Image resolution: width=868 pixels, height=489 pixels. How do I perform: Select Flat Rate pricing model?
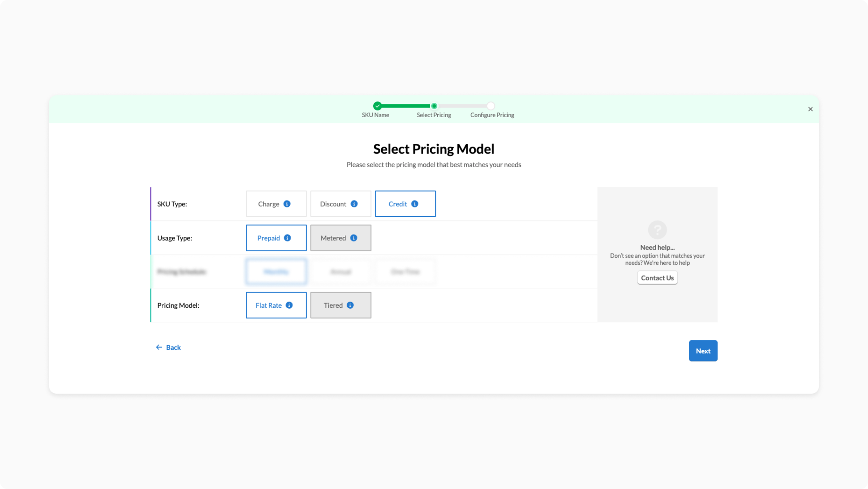(x=268, y=305)
